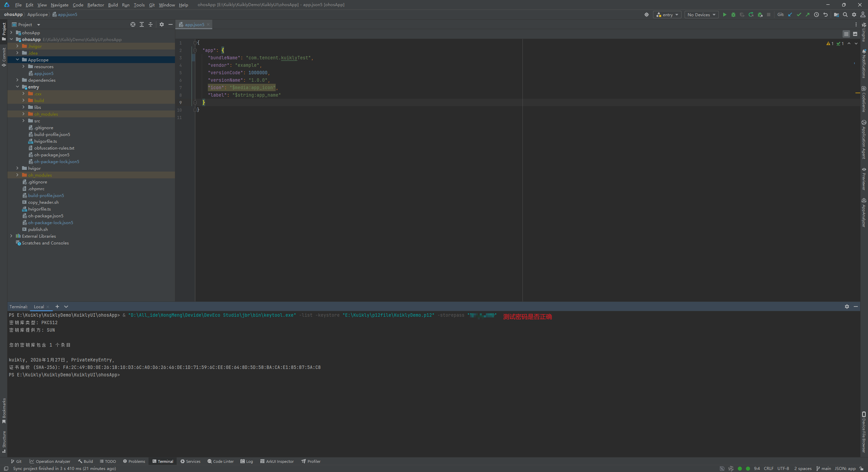
Task: Push commits with Git arrow icon
Action: click(x=808, y=15)
